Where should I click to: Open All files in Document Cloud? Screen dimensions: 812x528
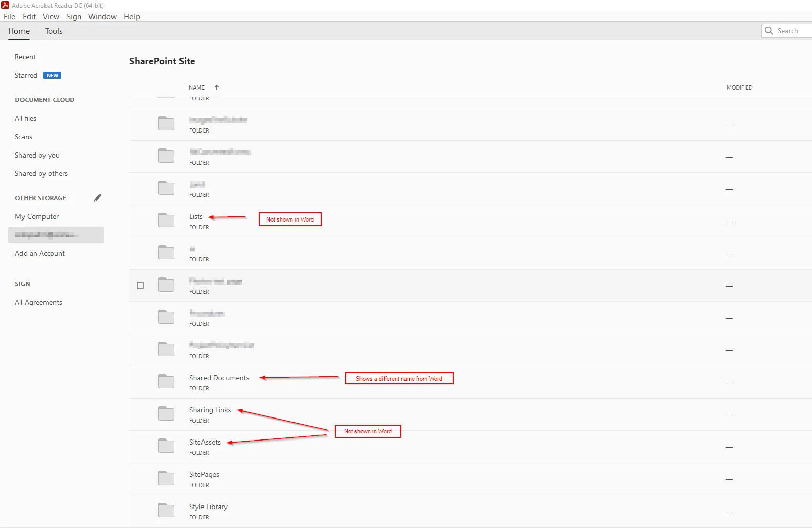pyautogui.click(x=26, y=118)
